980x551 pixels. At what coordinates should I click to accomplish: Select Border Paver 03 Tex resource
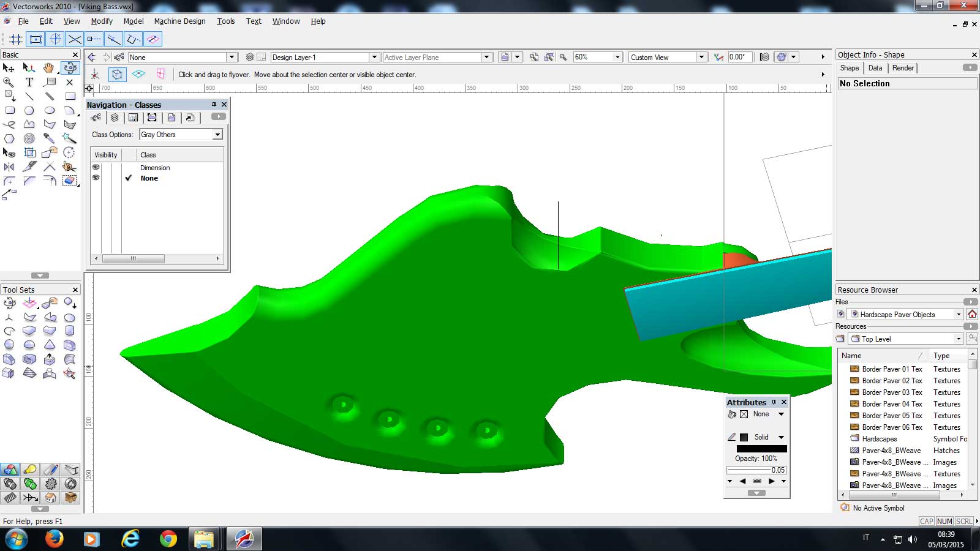pos(891,392)
